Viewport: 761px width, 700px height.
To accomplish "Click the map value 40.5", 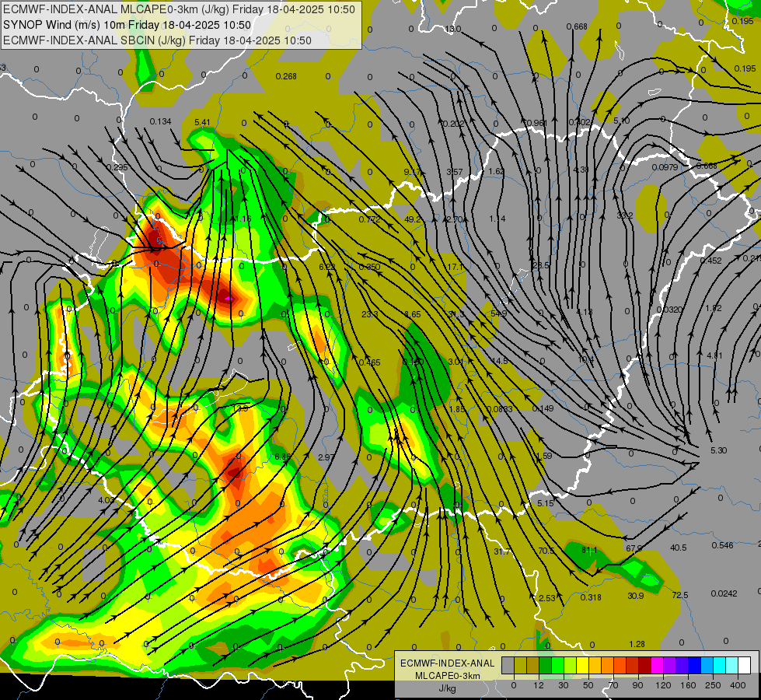I will [x=678, y=548].
